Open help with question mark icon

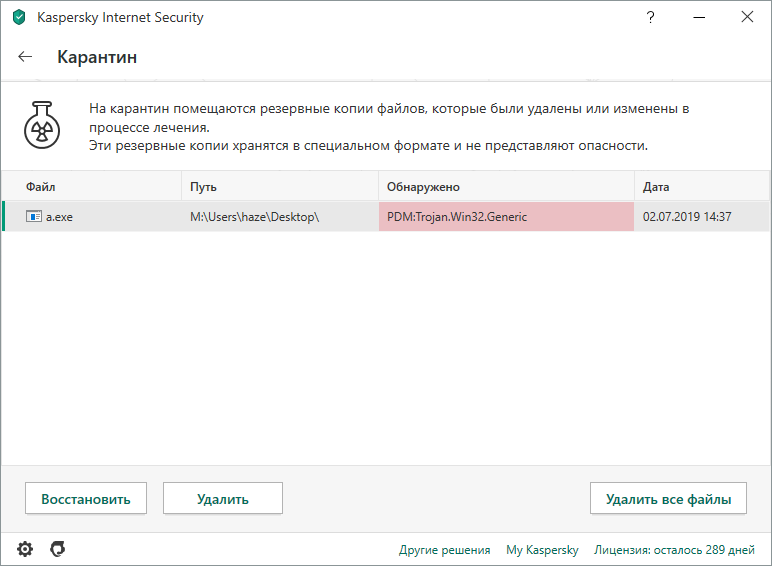(651, 17)
